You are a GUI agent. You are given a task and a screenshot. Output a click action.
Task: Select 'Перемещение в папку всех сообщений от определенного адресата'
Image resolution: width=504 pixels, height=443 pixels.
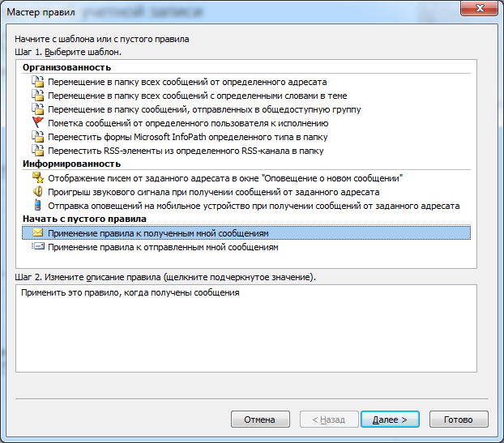click(187, 82)
